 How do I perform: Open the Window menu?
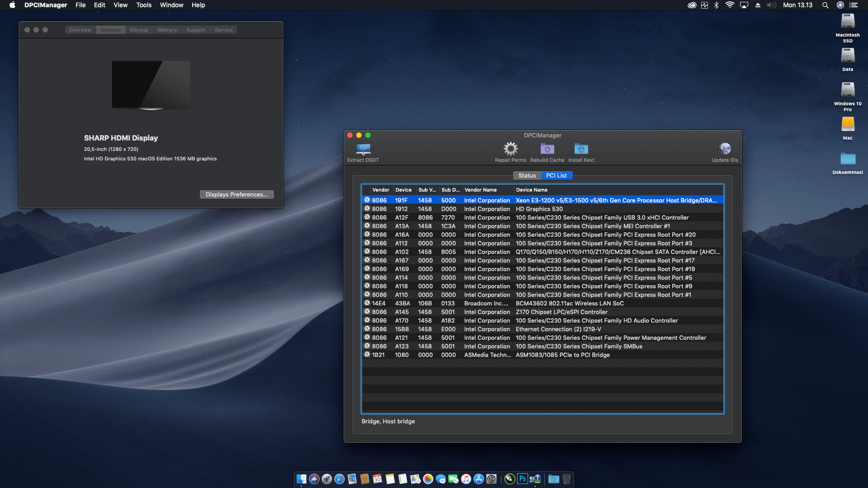(171, 5)
